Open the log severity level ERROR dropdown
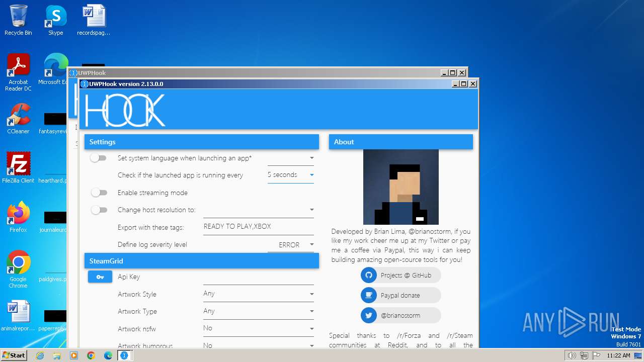The height and width of the screenshot is (362, 644). [x=291, y=245]
